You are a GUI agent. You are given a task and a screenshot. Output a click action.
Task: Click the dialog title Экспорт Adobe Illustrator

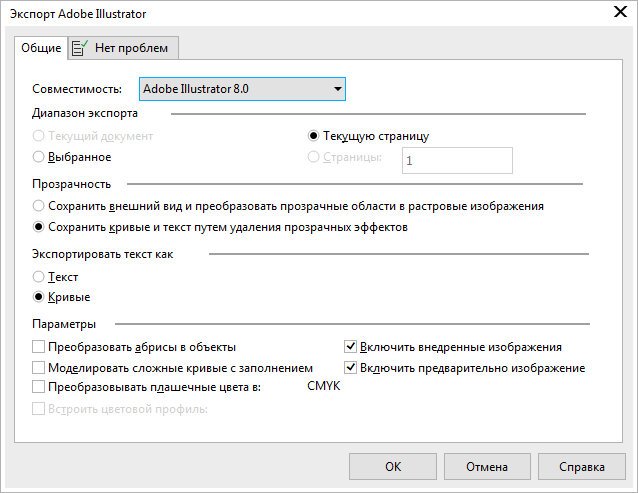click(x=78, y=14)
